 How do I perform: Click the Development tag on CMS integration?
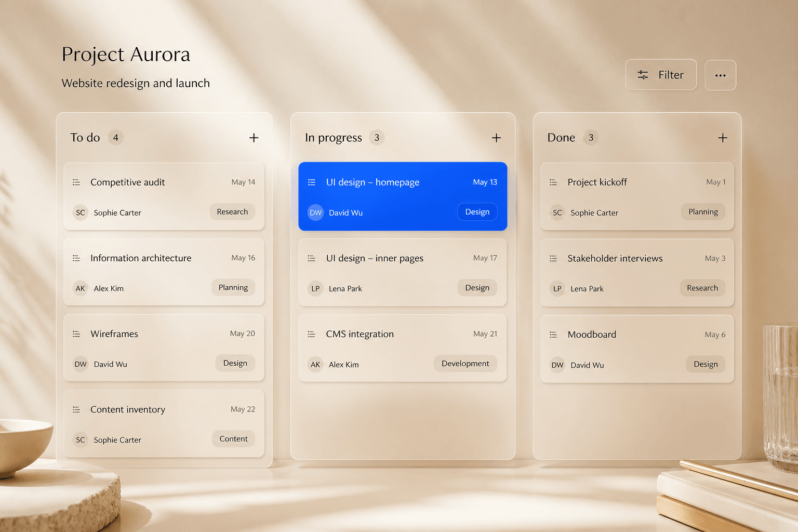[x=465, y=364]
